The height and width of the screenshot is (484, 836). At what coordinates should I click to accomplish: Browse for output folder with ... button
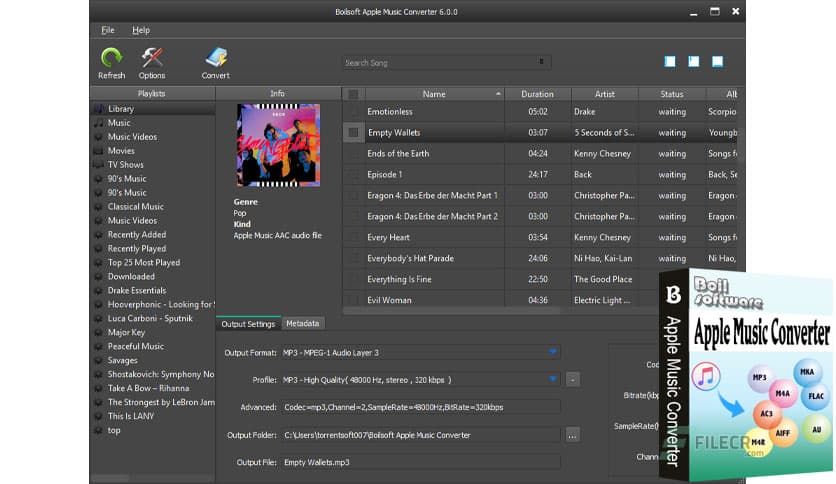point(572,435)
